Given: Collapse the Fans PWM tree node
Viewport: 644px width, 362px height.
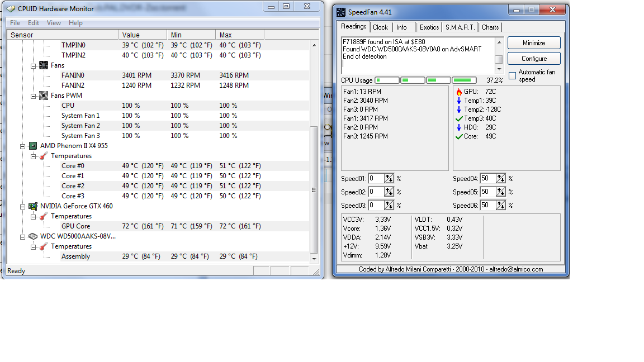Looking at the screenshot, I should coord(34,96).
